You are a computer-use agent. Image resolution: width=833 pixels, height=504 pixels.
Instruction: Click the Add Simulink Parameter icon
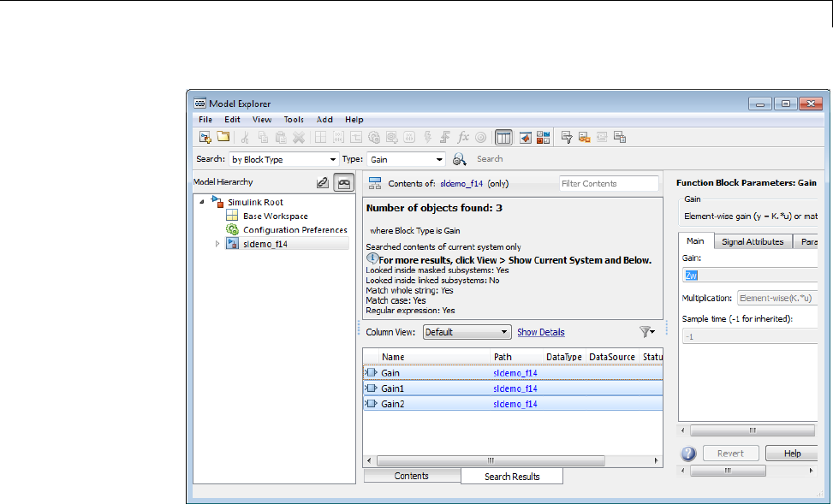point(338,138)
